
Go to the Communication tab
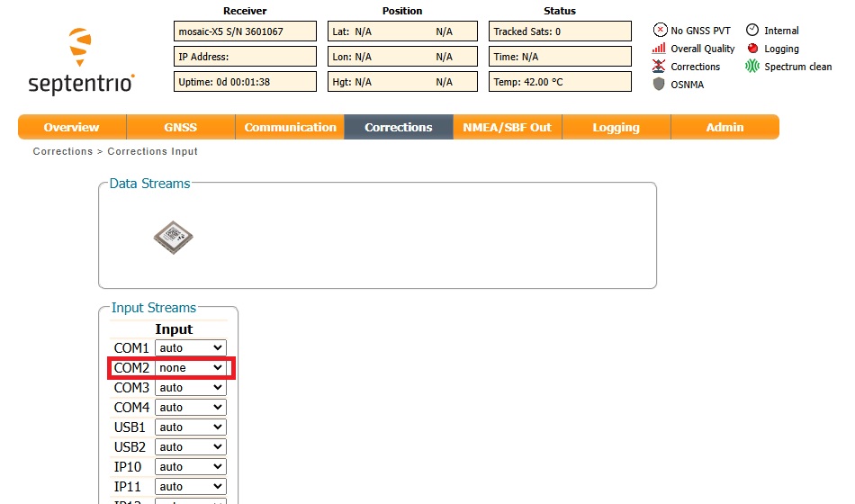(x=290, y=128)
